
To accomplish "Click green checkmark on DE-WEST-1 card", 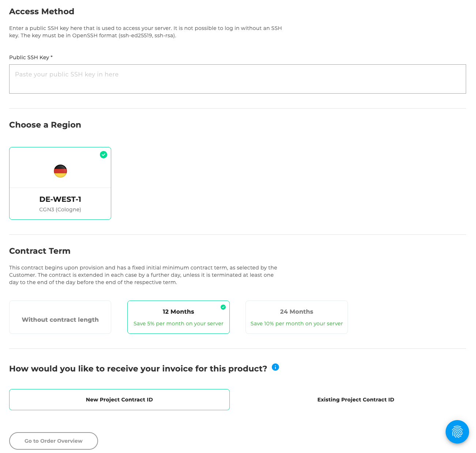I will coord(104,155).
